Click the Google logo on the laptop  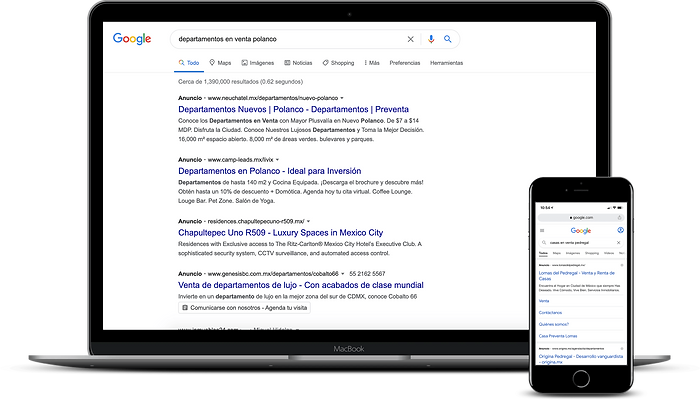(132, 39)
